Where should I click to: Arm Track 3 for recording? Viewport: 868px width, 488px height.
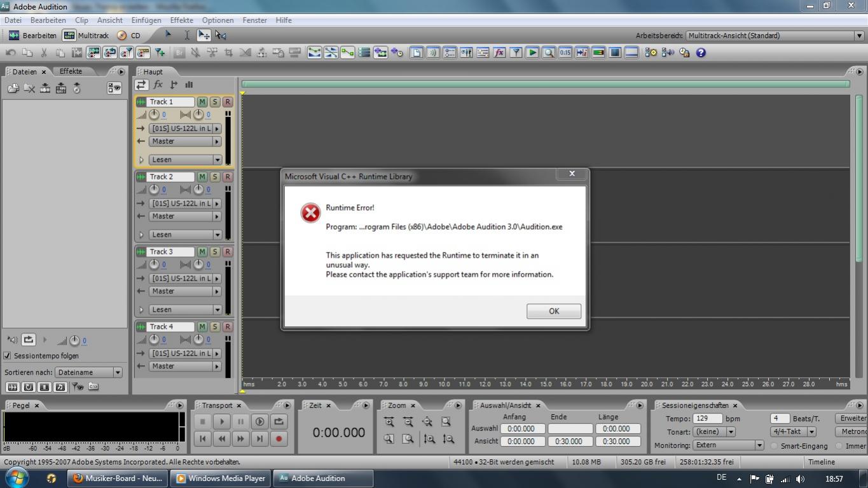[227, 252]
